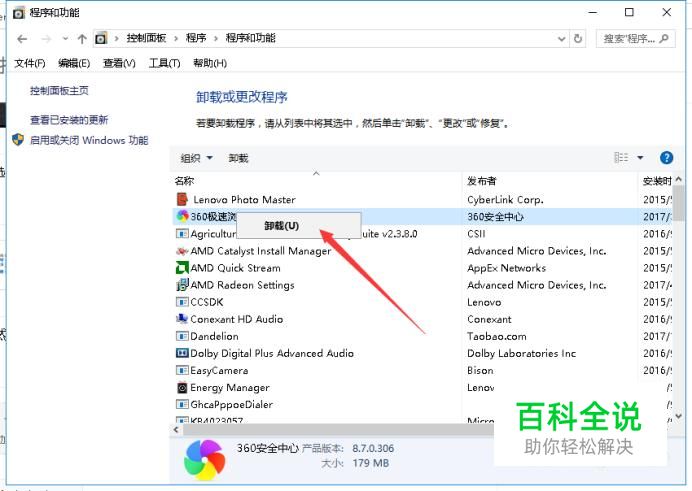692x491 pixels.
Task: Click the address bar control panel icon
Action: pyautogui.click(x=101, y=38)
